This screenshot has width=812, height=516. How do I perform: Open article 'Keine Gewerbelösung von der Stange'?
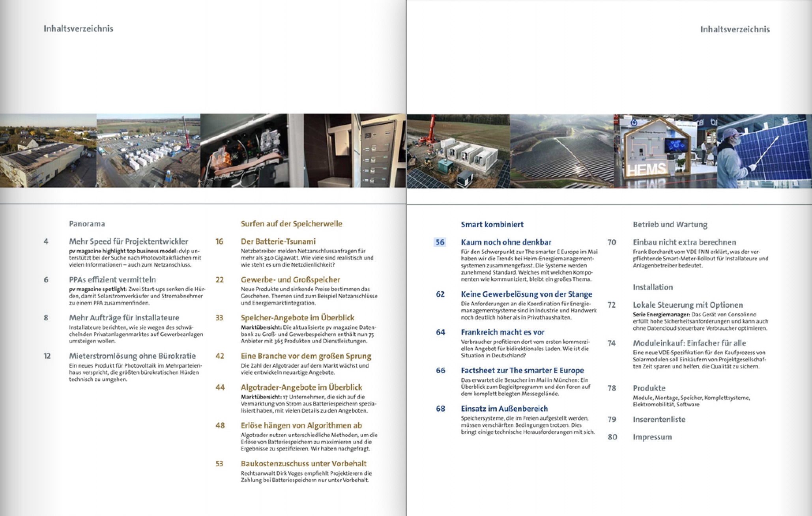[527, 294]
